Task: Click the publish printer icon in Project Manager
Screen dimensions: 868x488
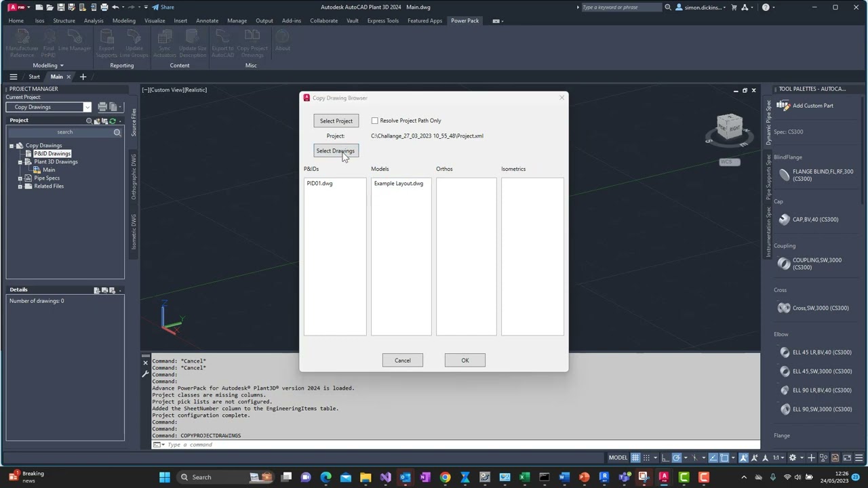Action: [x=102, y=107]
